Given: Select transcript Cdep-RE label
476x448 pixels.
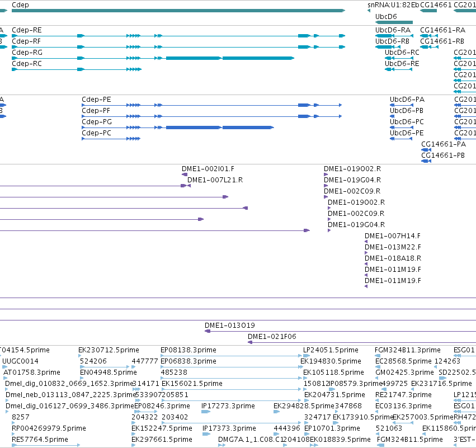Looking at the screenshot, I should 27,30.
